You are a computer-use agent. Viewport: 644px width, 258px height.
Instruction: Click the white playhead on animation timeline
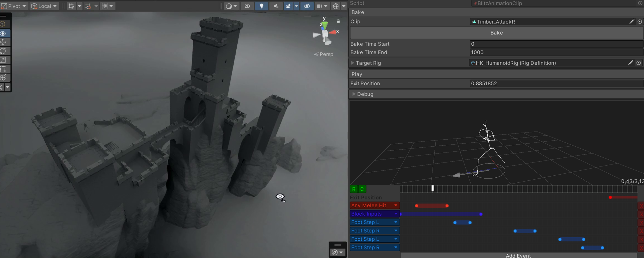(x=433, y=188)
